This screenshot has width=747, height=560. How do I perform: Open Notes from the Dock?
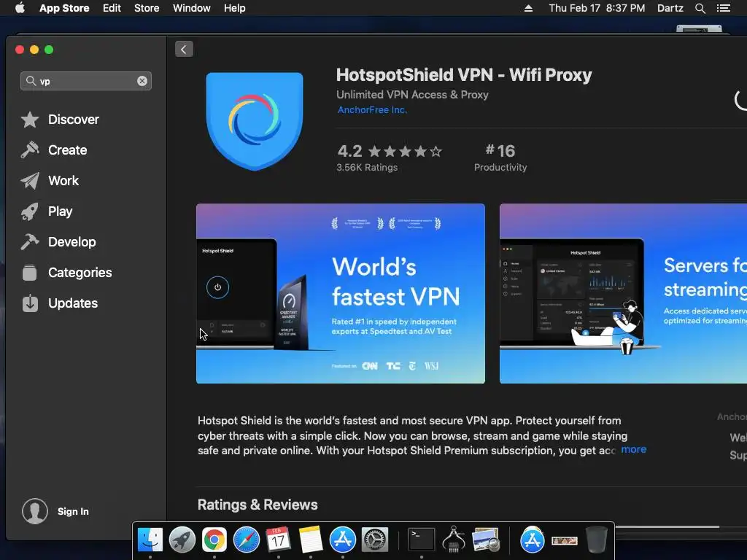coord(311,540)
